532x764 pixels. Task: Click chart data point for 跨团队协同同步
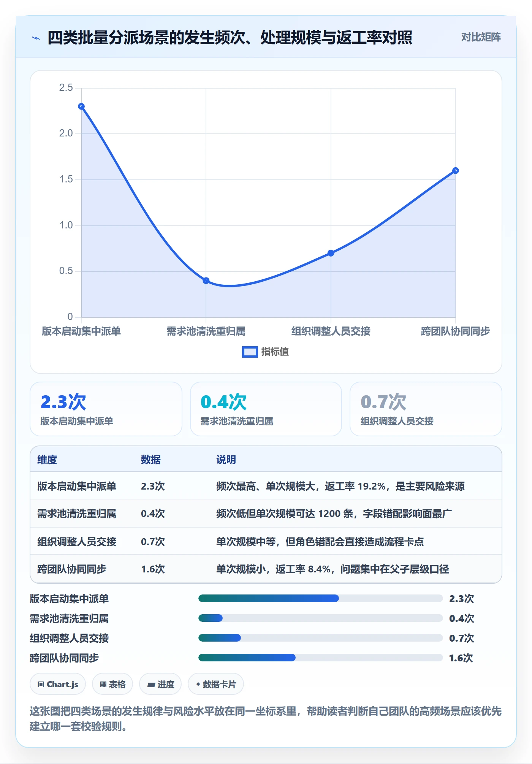(x=455, y=171)
